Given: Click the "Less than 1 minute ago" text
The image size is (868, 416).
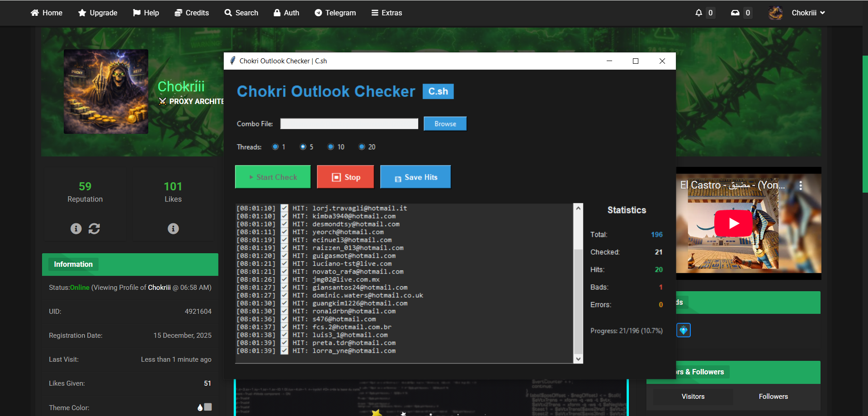Looking at the screenshot, I should [176, 359].
